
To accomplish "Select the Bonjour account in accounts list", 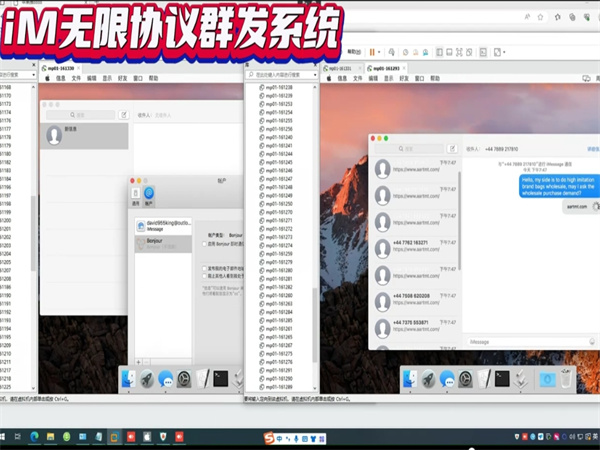I will pyautogui.click(x=160, y=243).
